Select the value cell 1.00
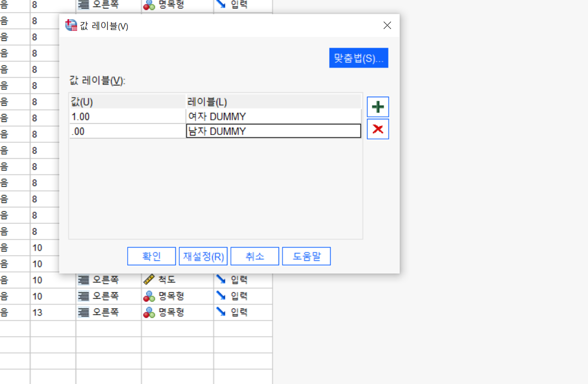This screenshot has height=384, width=588. pos(128,117)
